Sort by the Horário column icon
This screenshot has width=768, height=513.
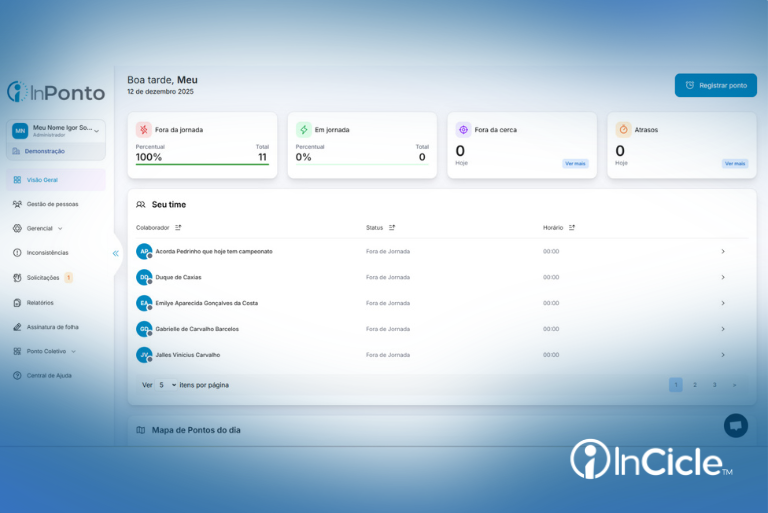572,227
